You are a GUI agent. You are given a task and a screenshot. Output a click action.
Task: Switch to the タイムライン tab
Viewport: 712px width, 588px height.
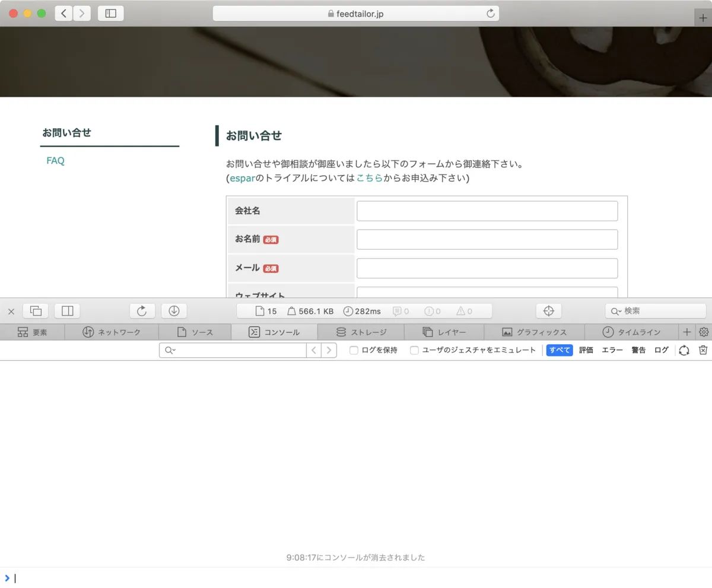coord(631,332)
